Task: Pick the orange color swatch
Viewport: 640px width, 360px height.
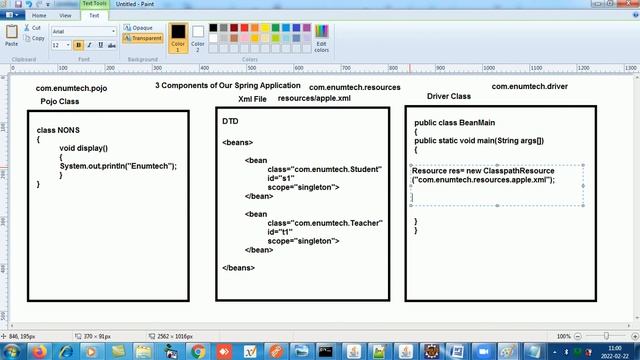Action: (255, 27)
